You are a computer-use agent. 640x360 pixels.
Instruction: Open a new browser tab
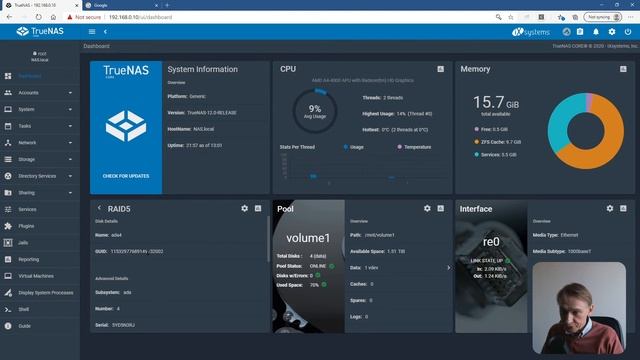[167, 5]
